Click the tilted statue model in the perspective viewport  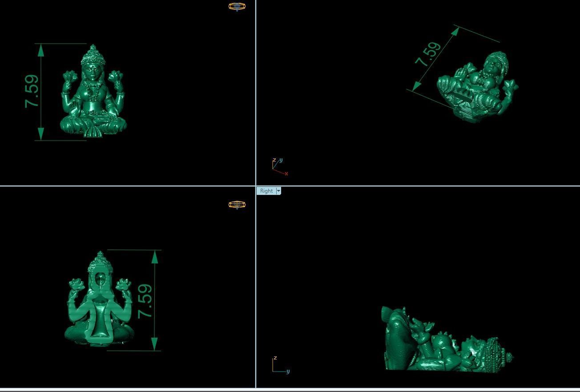pos(478,87)
